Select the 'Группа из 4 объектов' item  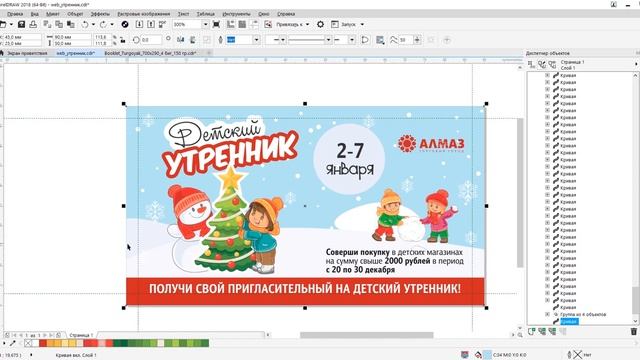pyautogui.click(x=583, y=314)
